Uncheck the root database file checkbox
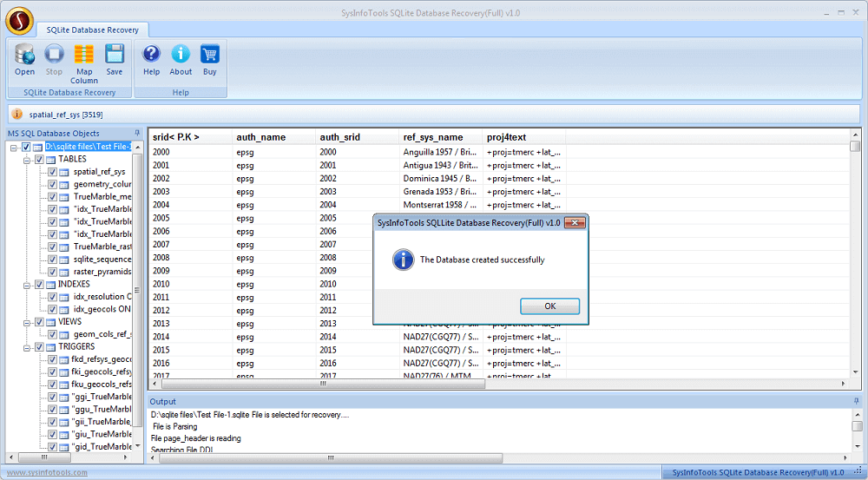868x480 pixels. (26, 147)
